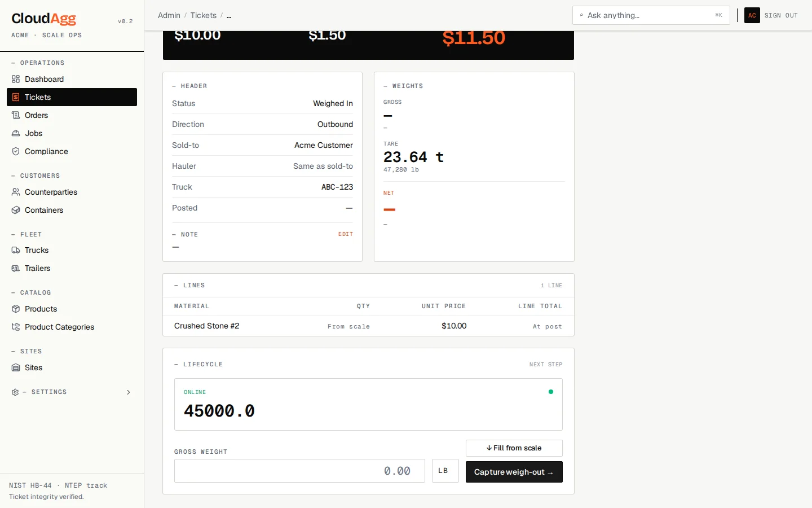Screen dimensions: 812x508
Task: Click the Settings gear icon
Action: pos(15,392)
